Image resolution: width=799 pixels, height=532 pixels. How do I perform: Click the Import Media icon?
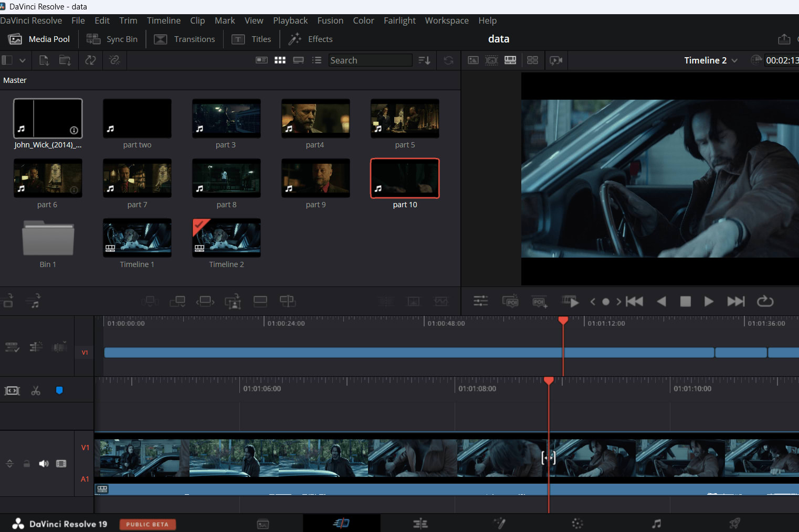coord(44,60)
